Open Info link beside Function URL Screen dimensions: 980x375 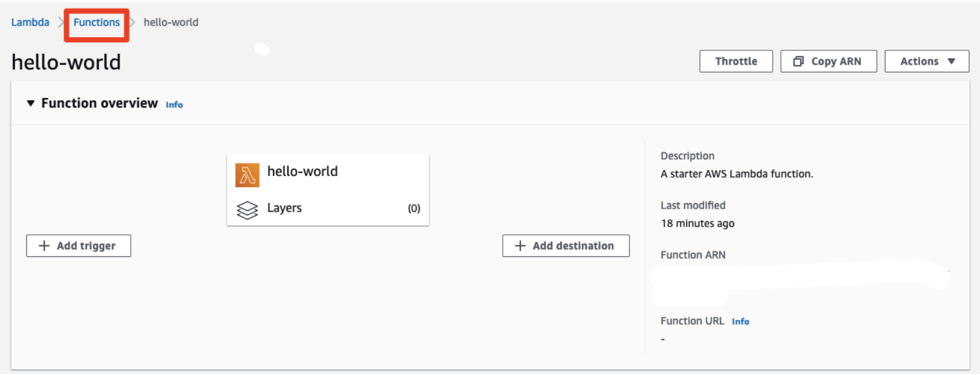click(x=740, y=321)
